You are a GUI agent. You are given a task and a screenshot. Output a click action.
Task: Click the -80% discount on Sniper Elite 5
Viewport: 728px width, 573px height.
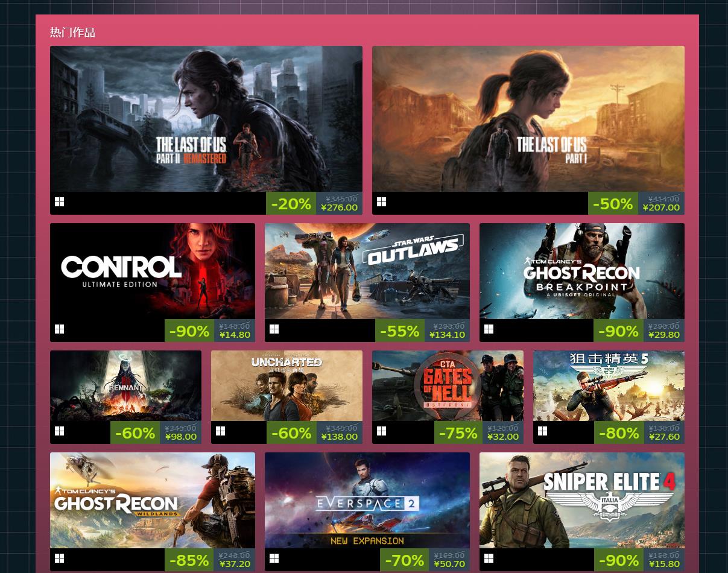click(619, 432)
